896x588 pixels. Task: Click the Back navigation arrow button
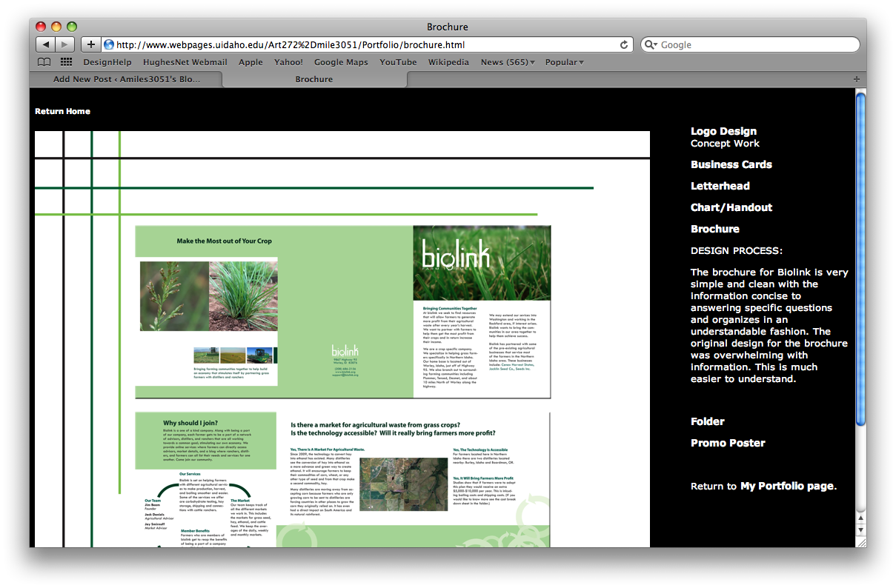click(x=45, y=44)
